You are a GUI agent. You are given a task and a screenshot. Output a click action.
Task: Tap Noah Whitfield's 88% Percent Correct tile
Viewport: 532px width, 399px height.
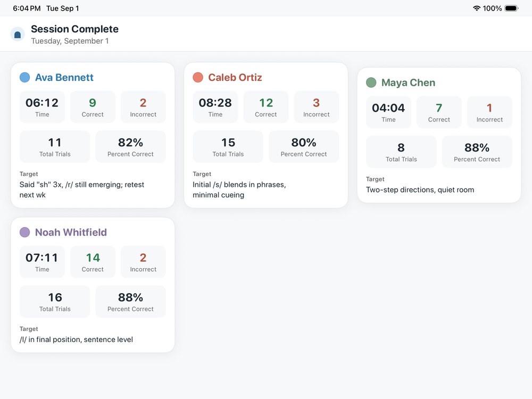[x=131, y=301]
